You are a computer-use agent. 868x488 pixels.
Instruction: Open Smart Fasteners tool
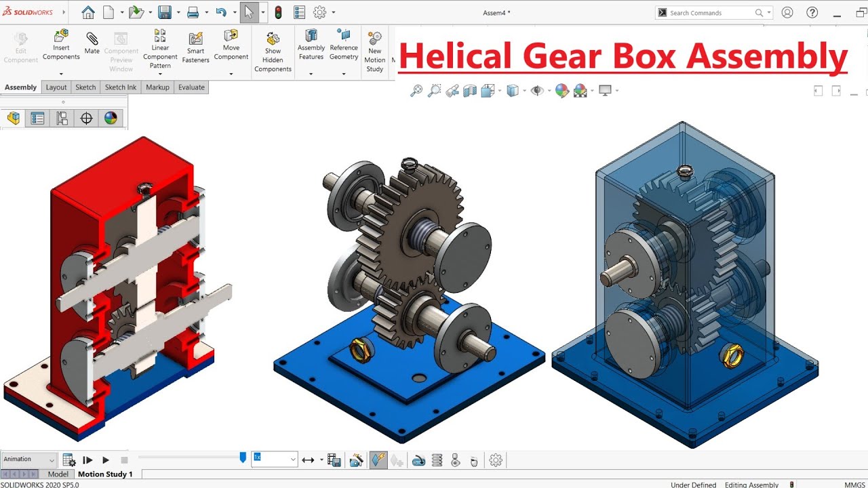pyautogui.click(x=195, y=47)
